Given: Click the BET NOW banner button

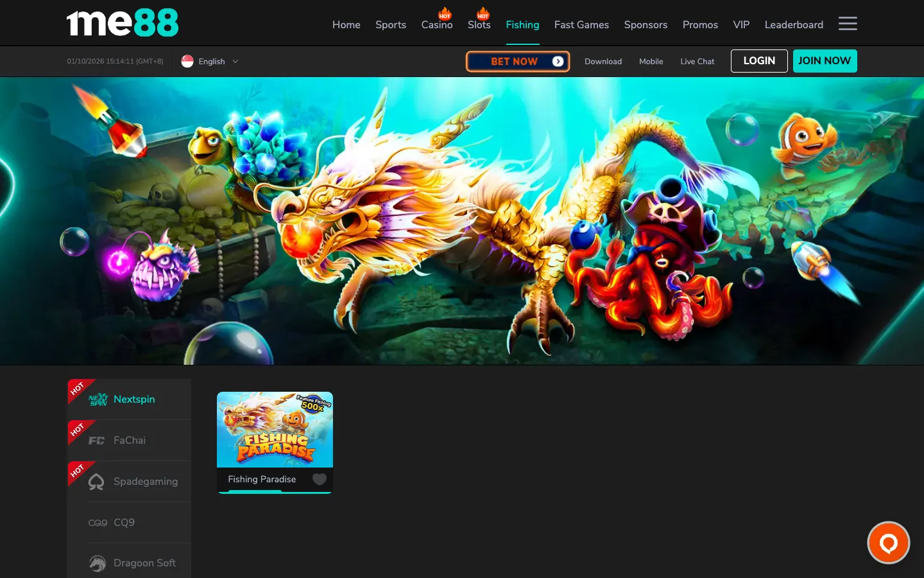Looking at the screenshot, I should pos(518,62).
